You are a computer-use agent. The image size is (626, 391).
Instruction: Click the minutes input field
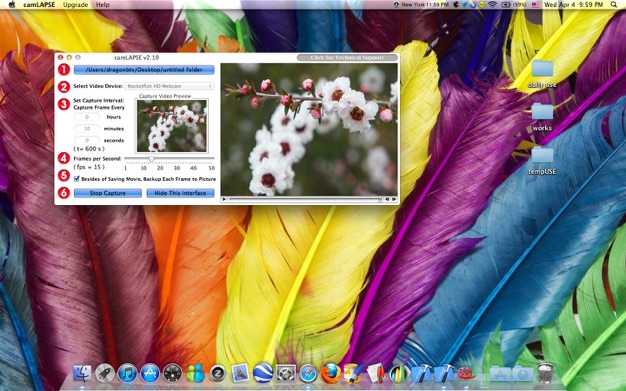pos(87,129)
